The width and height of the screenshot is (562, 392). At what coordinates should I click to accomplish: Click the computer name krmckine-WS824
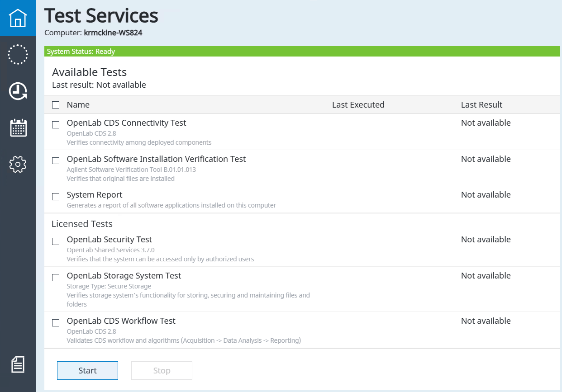pyautogui.click(x=113, y=33)
